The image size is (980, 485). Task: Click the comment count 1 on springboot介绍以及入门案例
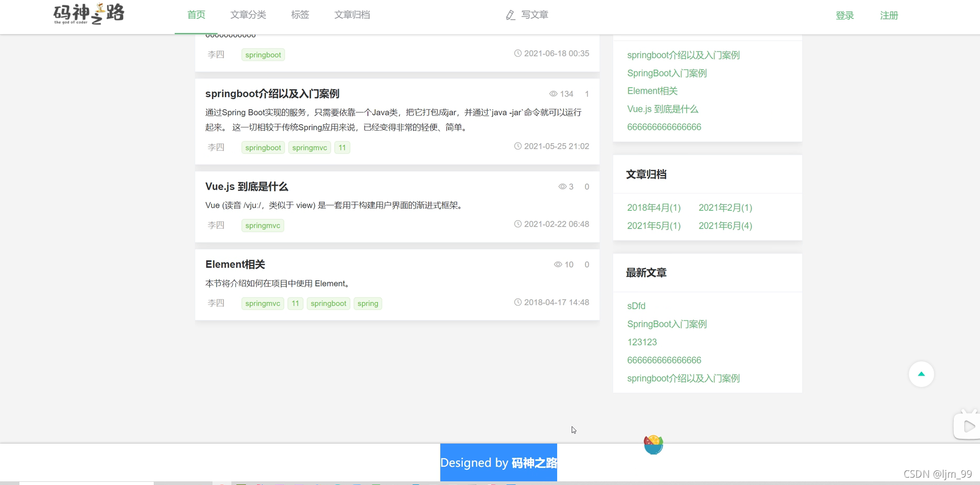(587, 94)
